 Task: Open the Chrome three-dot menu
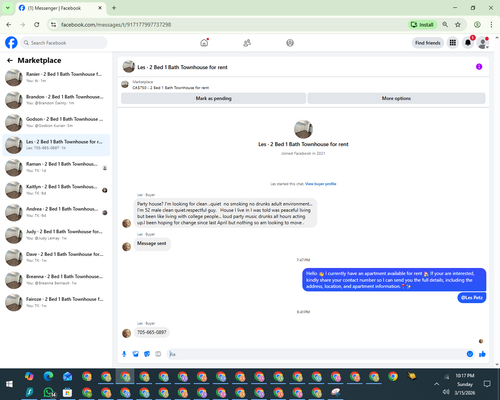(x=491, y=25)
